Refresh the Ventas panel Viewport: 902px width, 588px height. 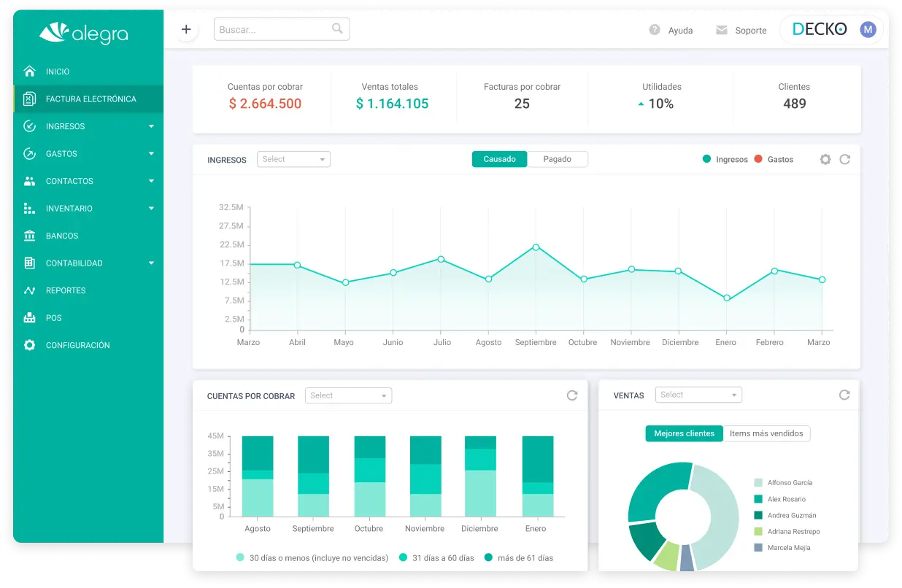[x=844, y=395]
